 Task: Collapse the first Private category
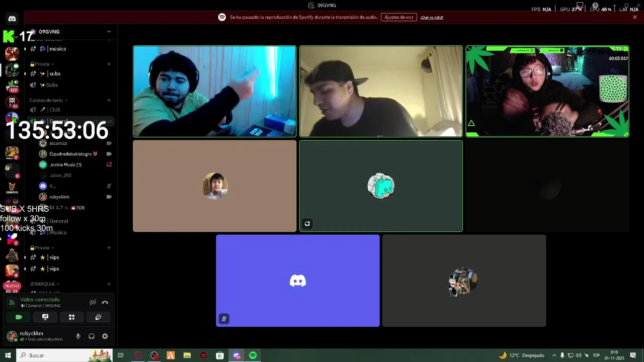point(42,64)
